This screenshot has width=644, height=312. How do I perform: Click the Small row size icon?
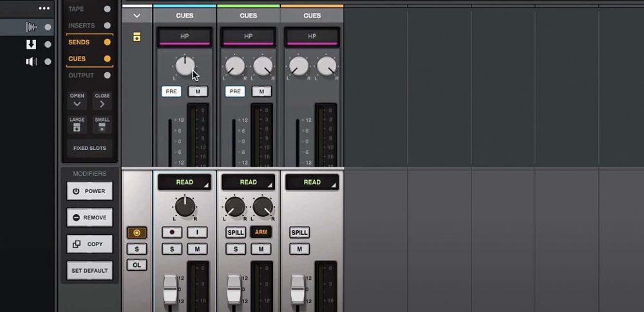pyautogui.click(x=102, y=127)
